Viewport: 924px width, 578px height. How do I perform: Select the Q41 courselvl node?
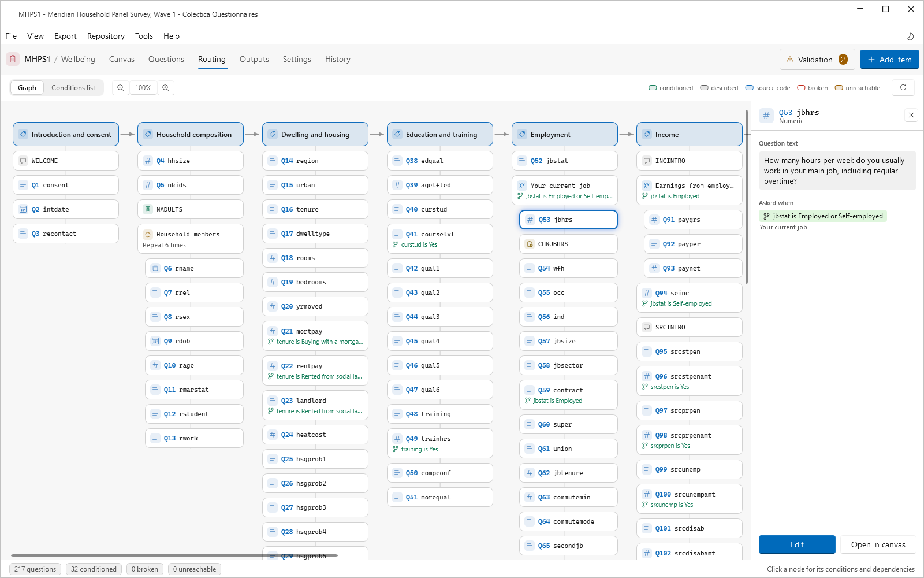coord(440,239)
